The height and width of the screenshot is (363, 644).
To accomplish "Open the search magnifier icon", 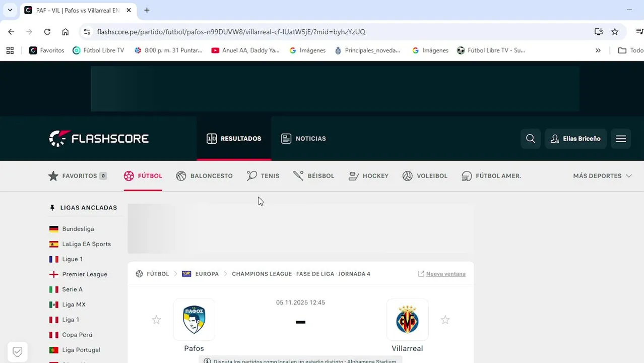I will pyautogui.click(x=531, y=139).
